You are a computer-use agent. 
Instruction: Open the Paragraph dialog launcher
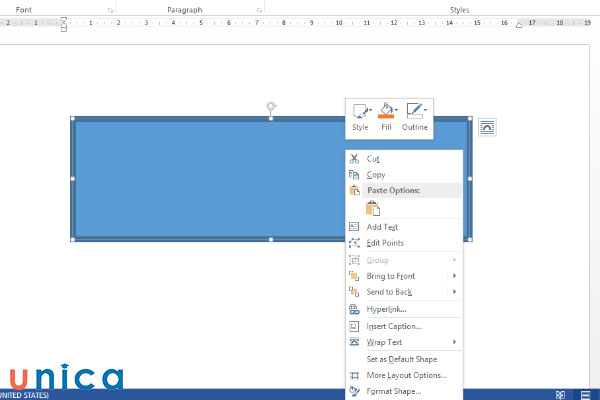click(x=258, y=10)
